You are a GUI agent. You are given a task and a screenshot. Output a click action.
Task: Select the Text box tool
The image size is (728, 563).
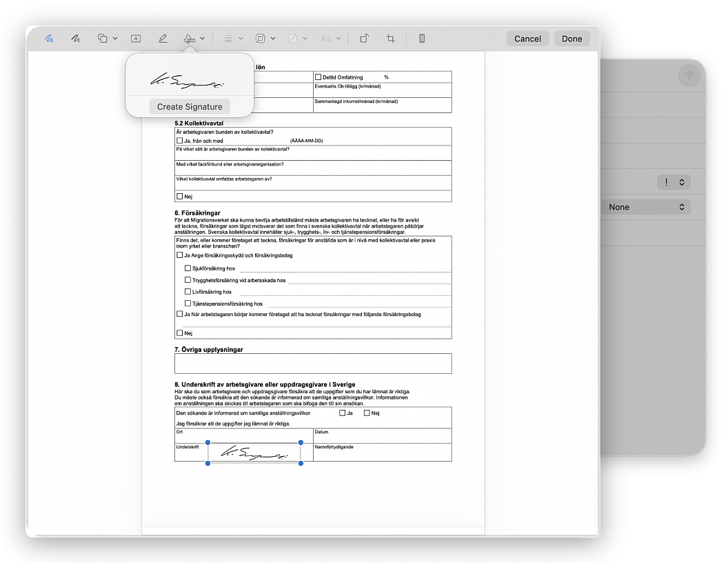(136, 39)
